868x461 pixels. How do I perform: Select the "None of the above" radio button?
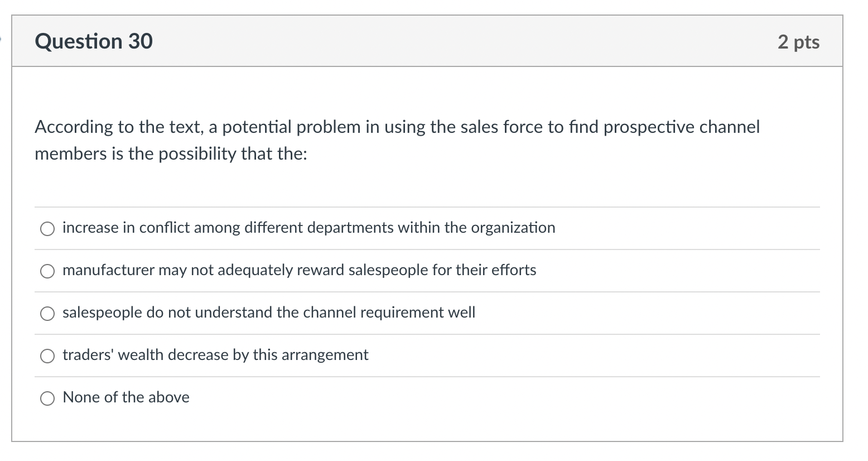click(47, 398)
